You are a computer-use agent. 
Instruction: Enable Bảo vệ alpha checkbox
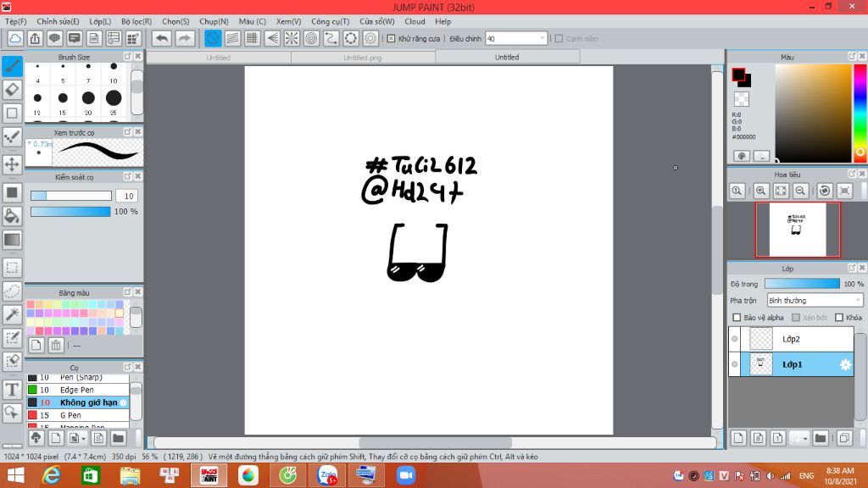(x=737, y=318)
